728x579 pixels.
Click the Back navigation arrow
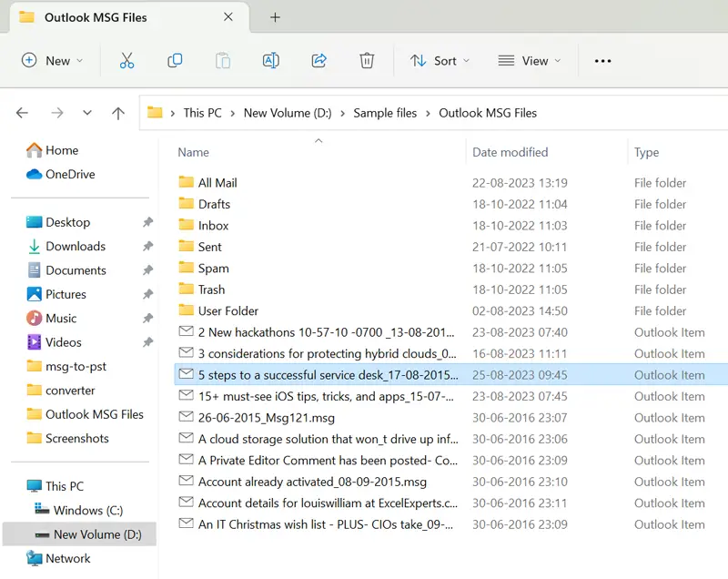22,112
